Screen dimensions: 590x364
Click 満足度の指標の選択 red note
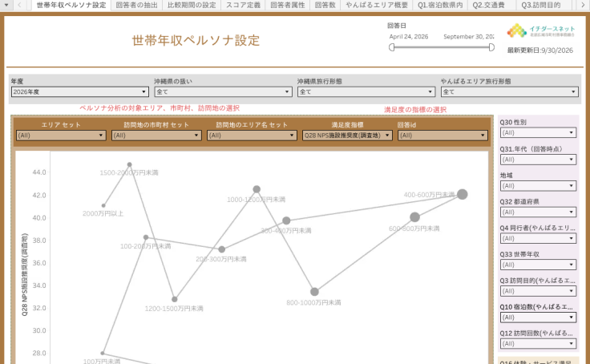(415, 110)
